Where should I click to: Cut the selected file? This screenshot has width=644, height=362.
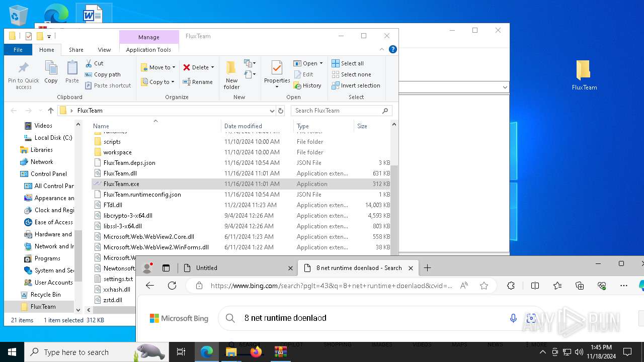coord(94,63)
